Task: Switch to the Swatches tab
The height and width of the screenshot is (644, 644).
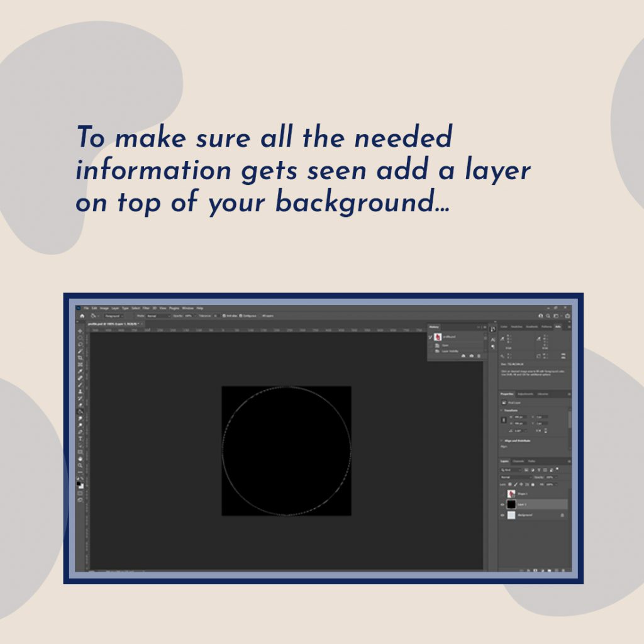Action: point(516,326)
